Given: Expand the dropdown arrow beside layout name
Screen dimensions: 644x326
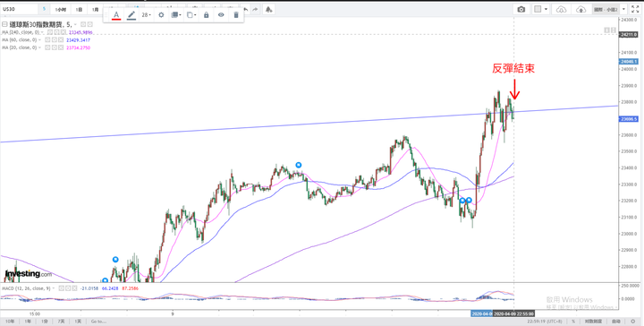Looking at the screenshot, I should (x=624, y=9).
